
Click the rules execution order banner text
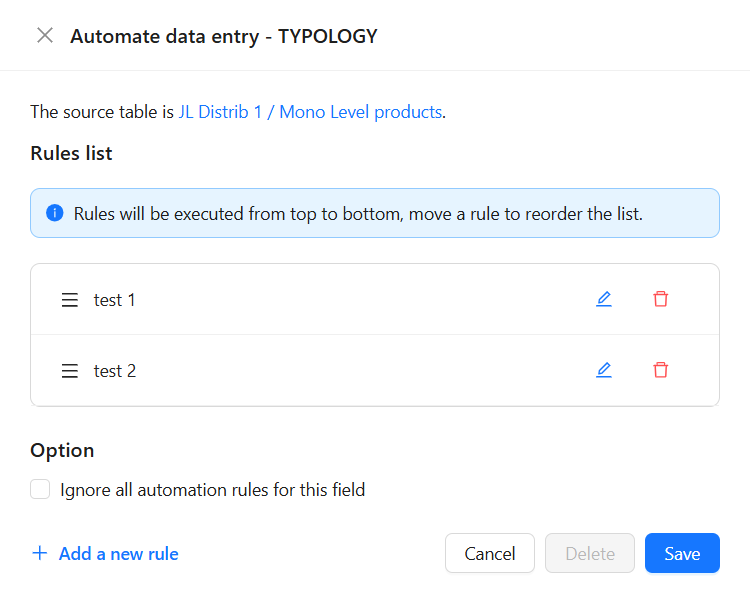[358, 214]
